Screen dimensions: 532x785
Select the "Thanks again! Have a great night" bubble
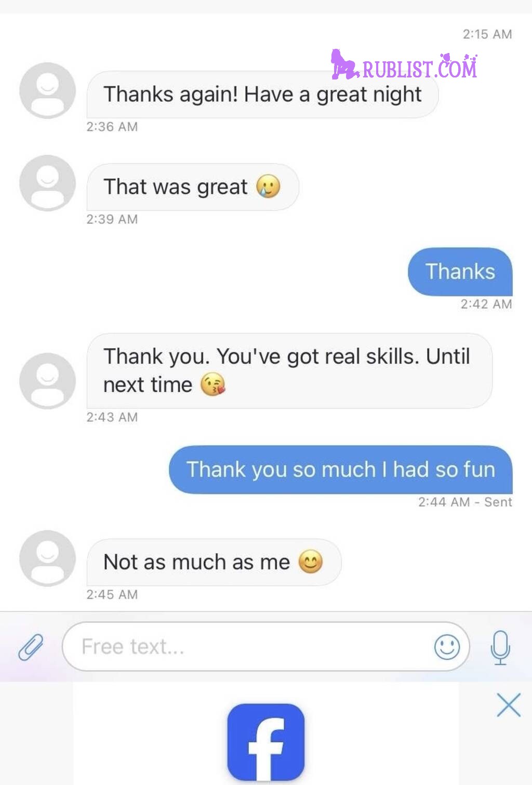(262, 95)
